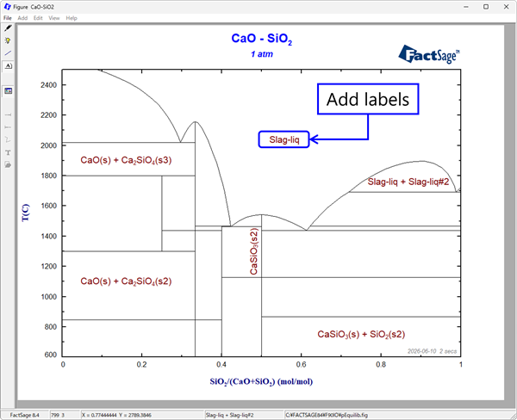
Task: Click the 799 3 status bar field
Action: 58,415
